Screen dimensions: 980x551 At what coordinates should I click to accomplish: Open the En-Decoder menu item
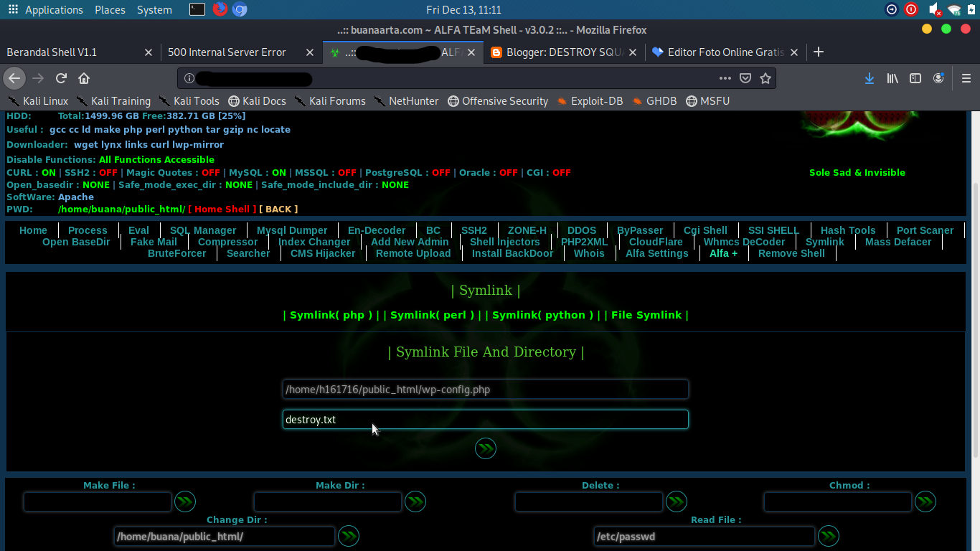click(x=377, y=230)
